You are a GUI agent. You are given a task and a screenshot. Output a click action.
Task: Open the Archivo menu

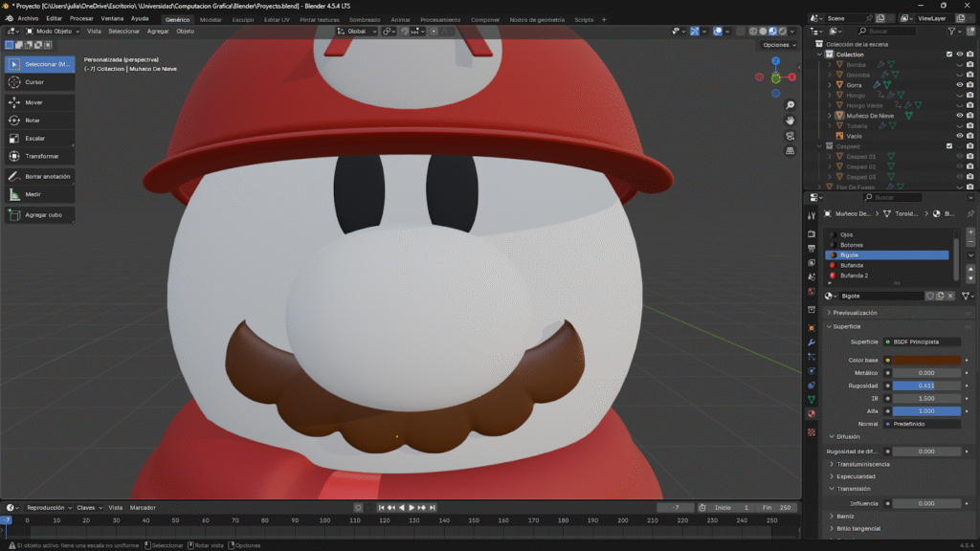[x=27, y=18]
